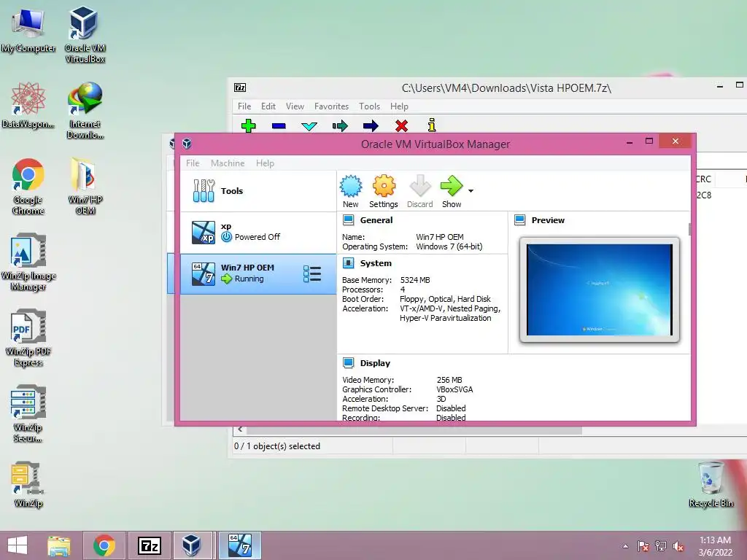The image size is (747, 560).
Task: Click the 7-Zip Copy arrow icon
Action: point(340,126)
